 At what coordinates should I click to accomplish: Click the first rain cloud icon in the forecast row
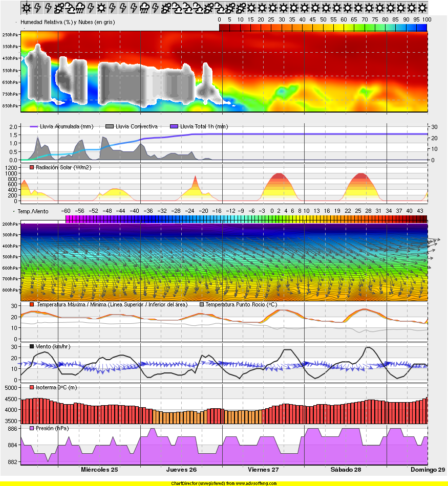point(80,8)
